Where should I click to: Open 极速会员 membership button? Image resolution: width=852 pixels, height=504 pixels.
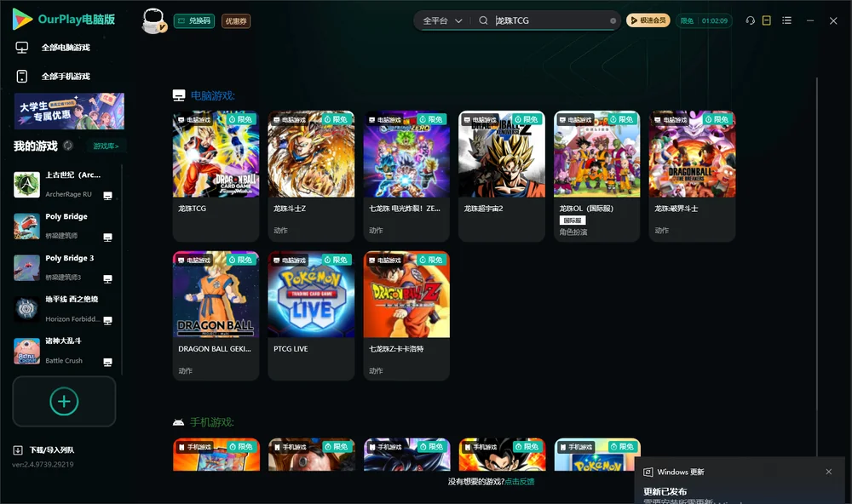click(648, 20)
